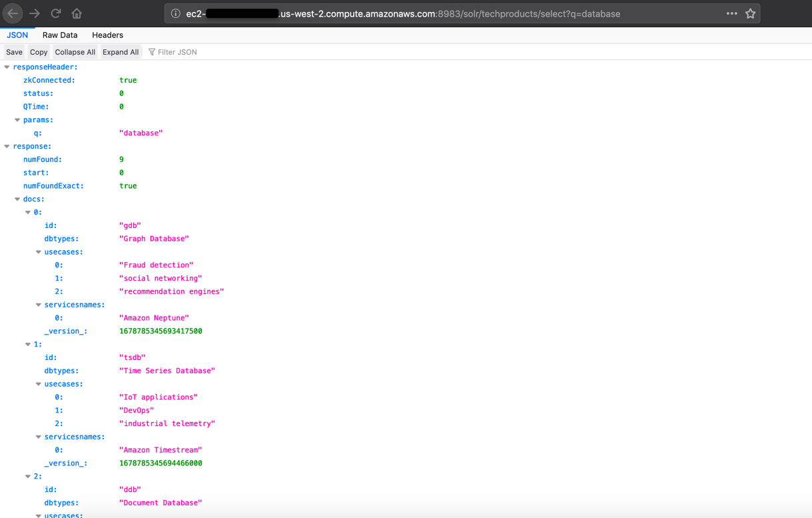
Task: Click the Copy button
Action: 38,51
